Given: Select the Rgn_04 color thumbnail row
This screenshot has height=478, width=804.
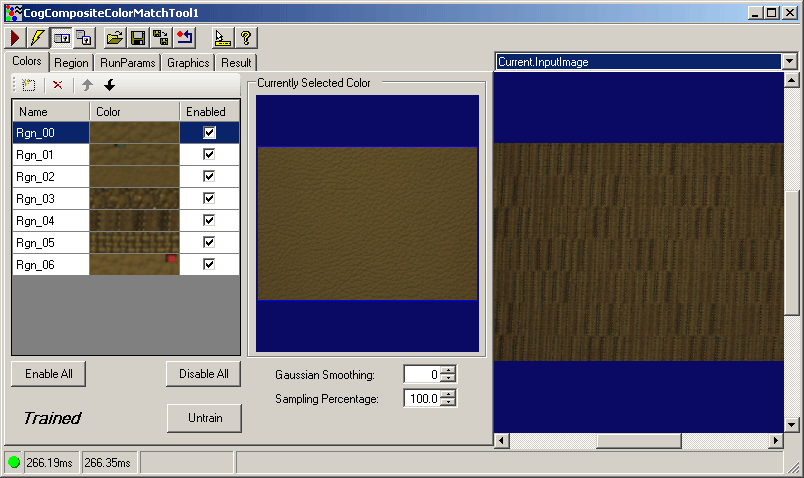Looking at the screenshot, I should tap(134, 220).
